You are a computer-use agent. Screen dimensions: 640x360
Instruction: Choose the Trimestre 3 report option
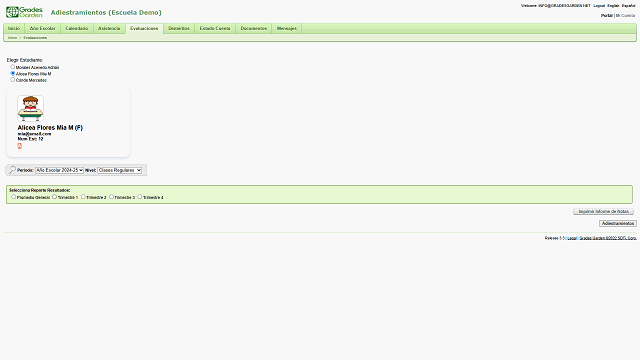coord(111,197)
